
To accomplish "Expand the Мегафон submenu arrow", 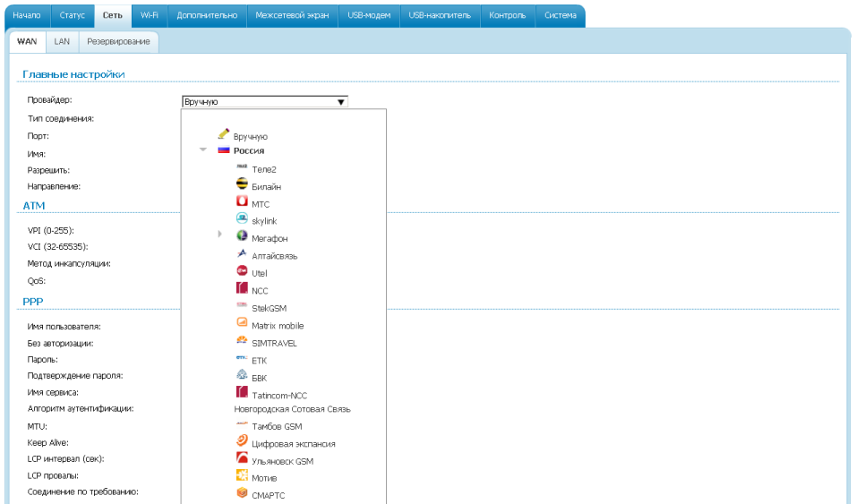I will pos(220,234).
